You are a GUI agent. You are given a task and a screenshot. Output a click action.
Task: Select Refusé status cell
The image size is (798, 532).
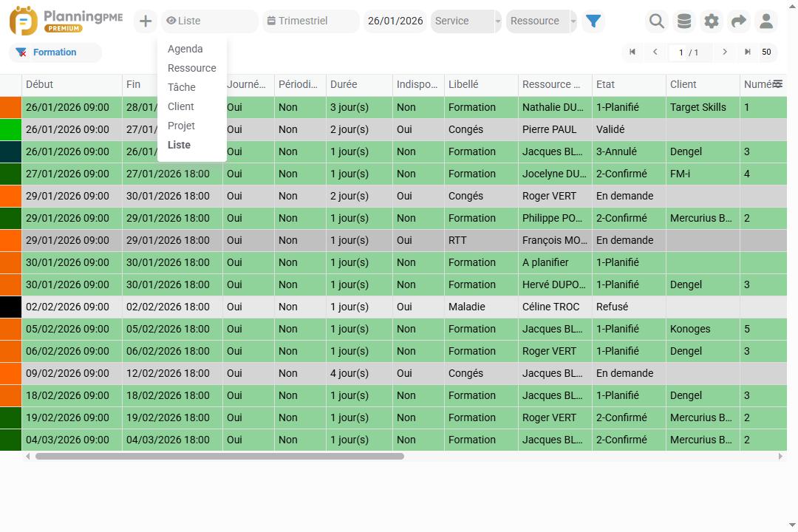[629, 307]
